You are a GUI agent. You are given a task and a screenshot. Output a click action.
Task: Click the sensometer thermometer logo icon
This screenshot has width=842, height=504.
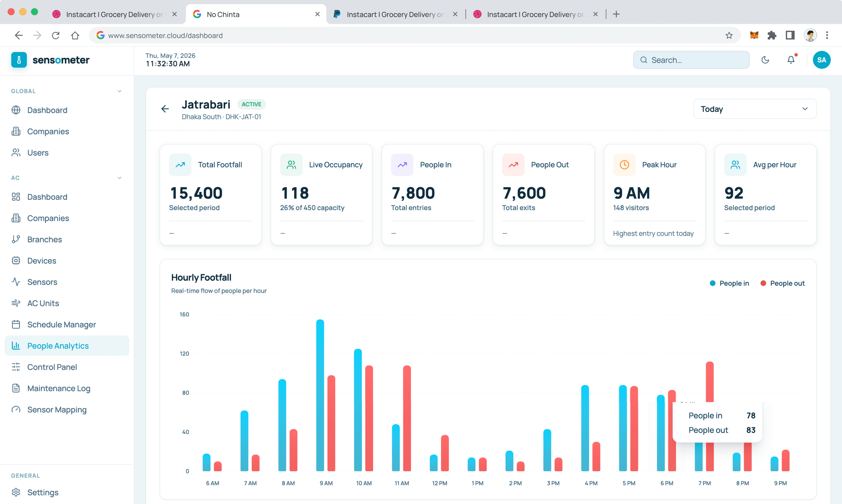click(19, 60)
